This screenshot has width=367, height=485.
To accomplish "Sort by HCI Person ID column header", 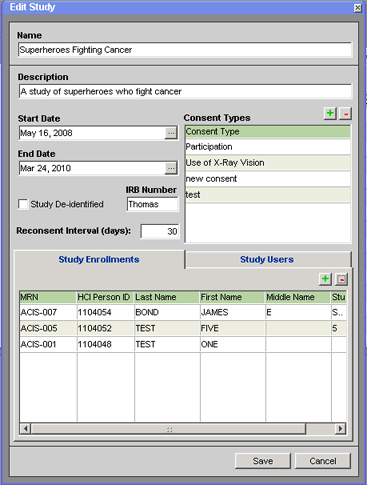I will tap(105, 297).
